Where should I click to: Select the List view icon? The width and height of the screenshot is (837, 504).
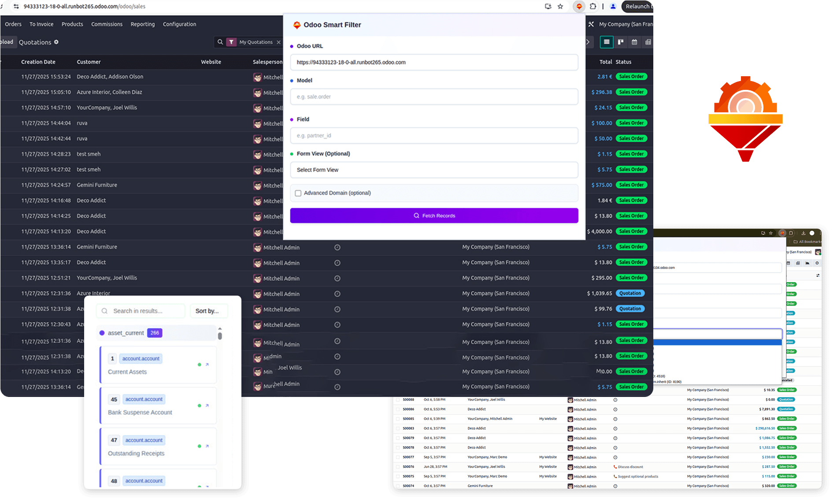click(x=607, y=42)
